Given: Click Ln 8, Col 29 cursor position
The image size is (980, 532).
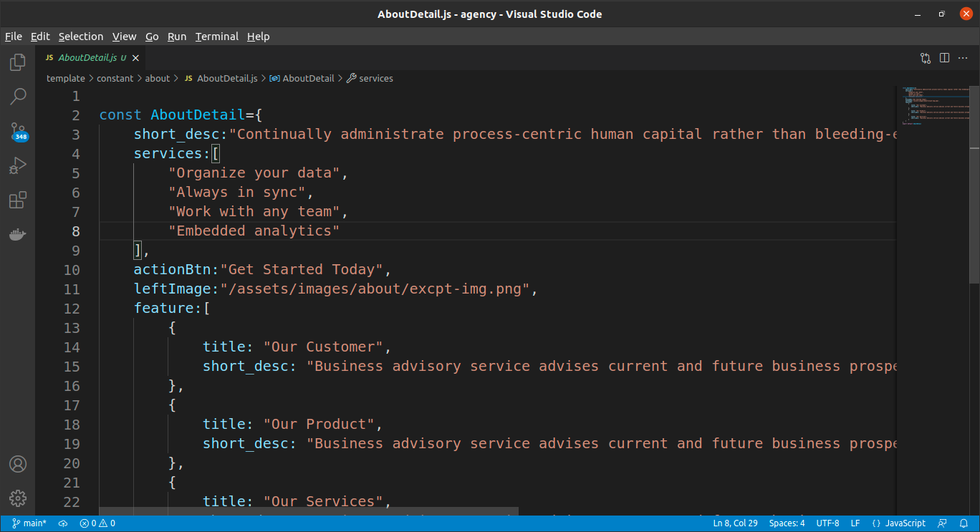Looking at the screenshot, I should pyautogui.click(x=735, y=523).
